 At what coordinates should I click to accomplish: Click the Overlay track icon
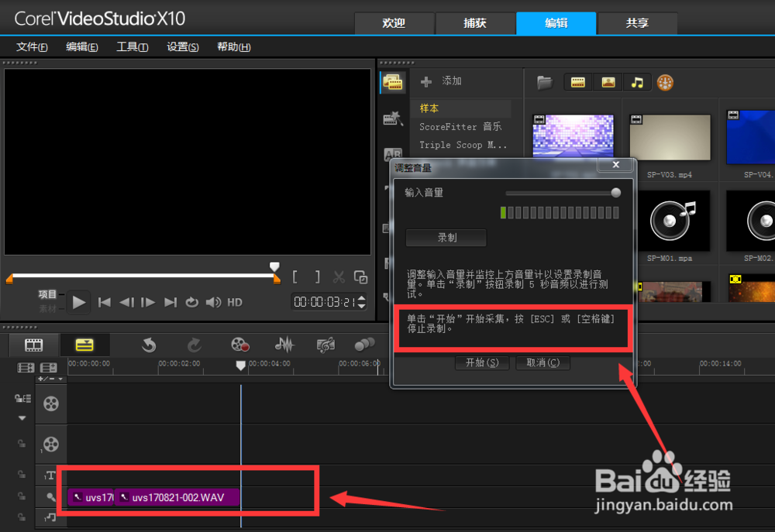coord(51,444)
